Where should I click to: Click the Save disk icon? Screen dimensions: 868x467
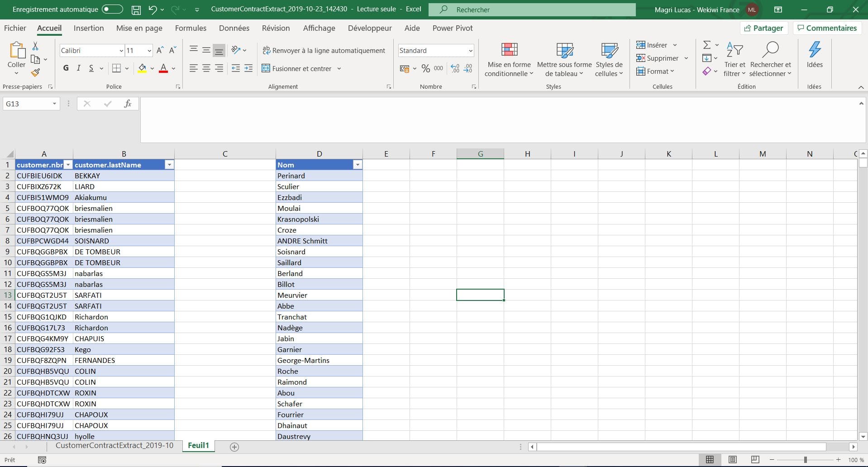coord(136,10)
